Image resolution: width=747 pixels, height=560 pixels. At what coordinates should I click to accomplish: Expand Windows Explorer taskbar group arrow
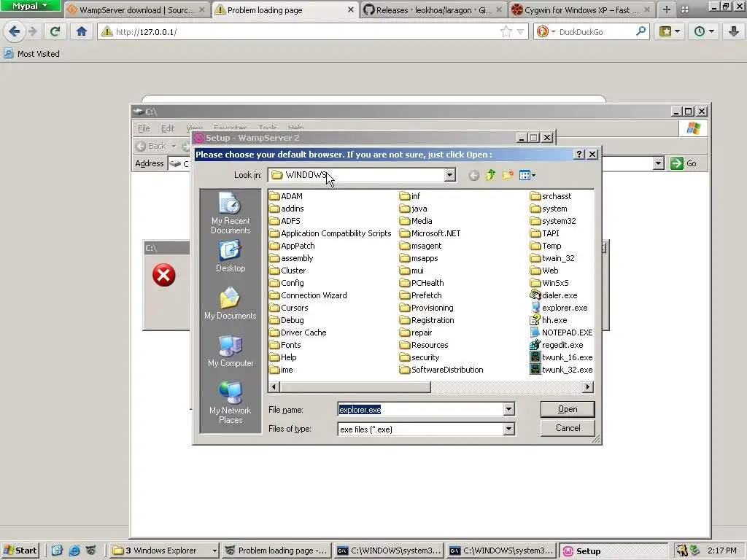214,551
